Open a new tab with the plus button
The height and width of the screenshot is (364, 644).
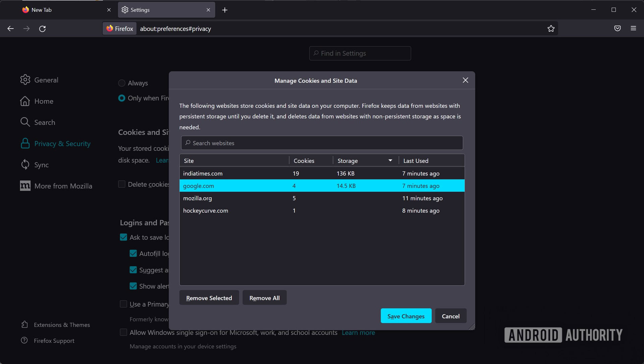pyautogui.click(x=225, y=10)
